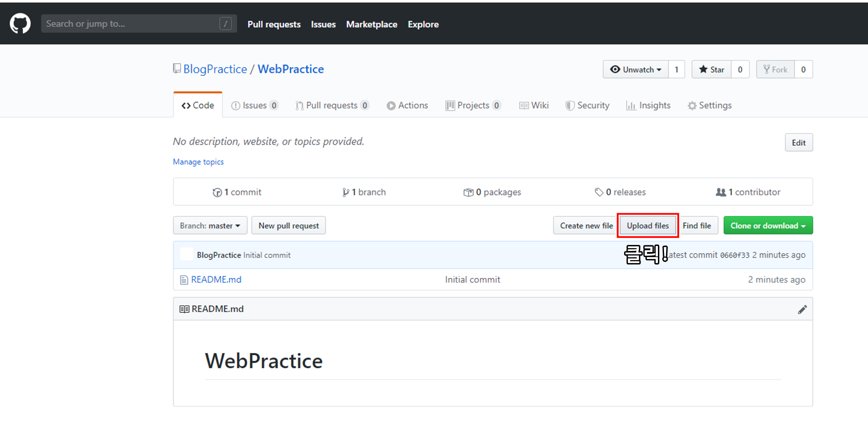Click the Edit description button
The height and width of the screenshot is (421, 868).
pyautogui.click(x=799, y=143)
